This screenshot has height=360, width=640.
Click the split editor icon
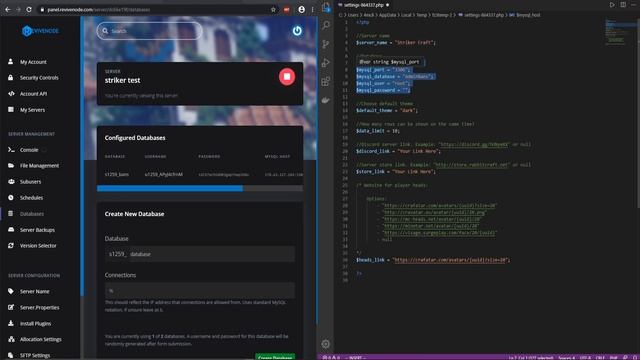pyautogui.click(x=623, y=5)
